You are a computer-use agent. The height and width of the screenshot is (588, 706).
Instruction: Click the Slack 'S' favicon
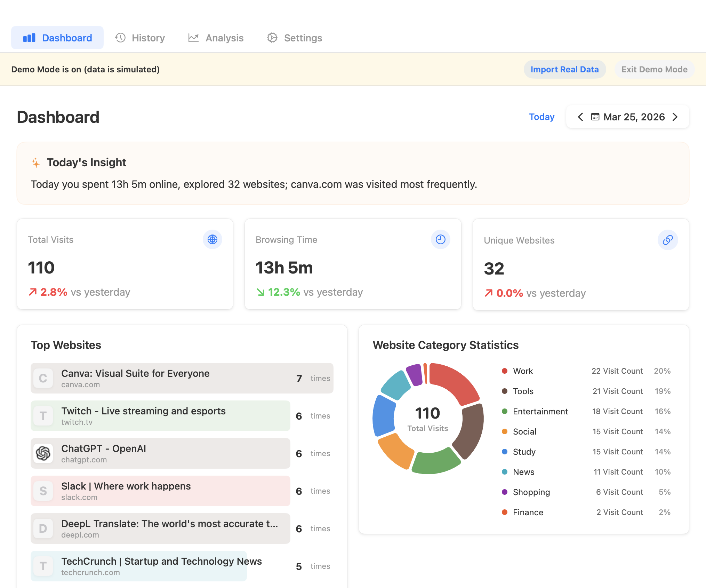tap(43, 491)
